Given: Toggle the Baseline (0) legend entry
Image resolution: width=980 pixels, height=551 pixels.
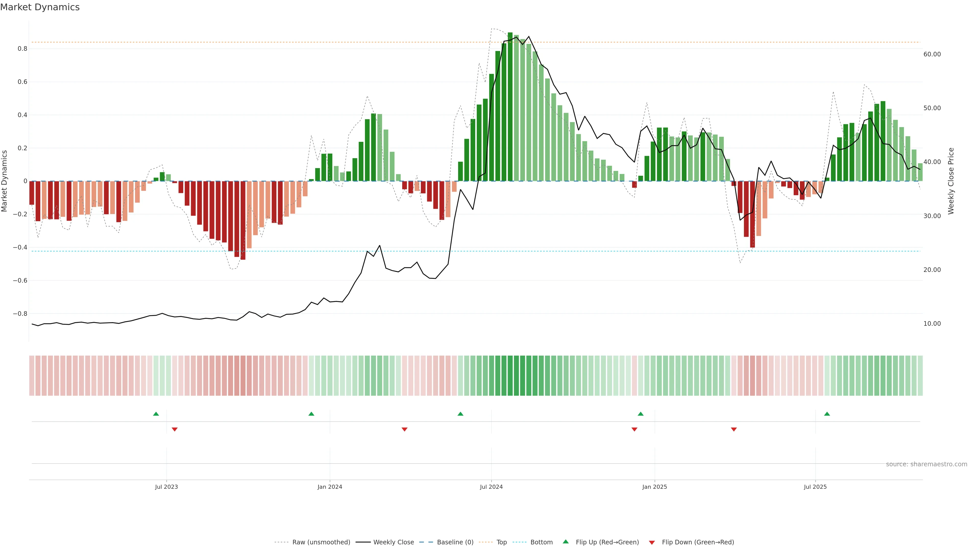Looking at the screenshot, I should pos(455,542).
